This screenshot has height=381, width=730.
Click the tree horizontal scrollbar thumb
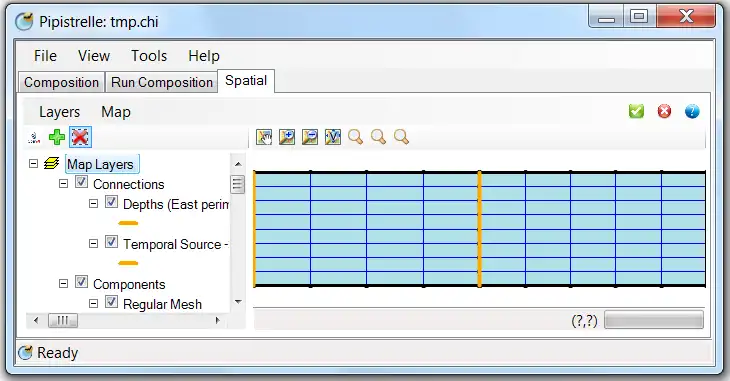click(x=63, y=320)
